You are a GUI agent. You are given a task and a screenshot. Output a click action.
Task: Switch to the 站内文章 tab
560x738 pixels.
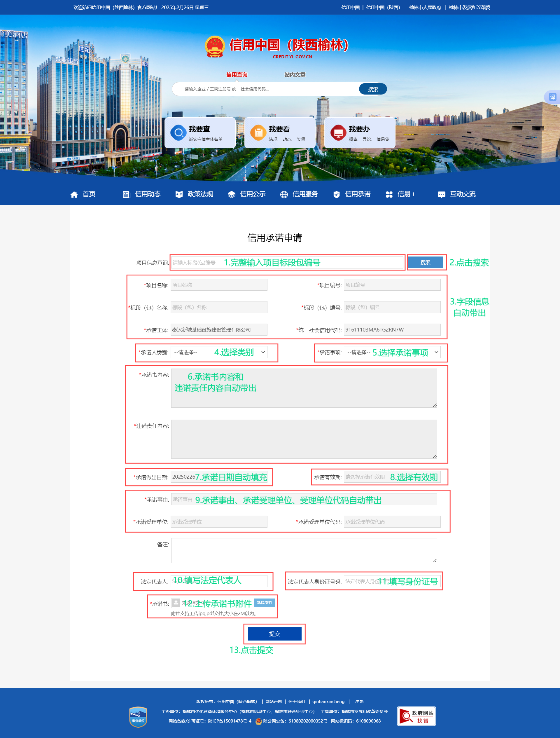295,75
